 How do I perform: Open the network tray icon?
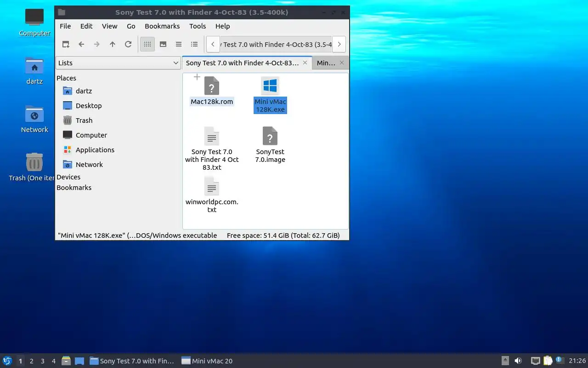coord(535,361)
